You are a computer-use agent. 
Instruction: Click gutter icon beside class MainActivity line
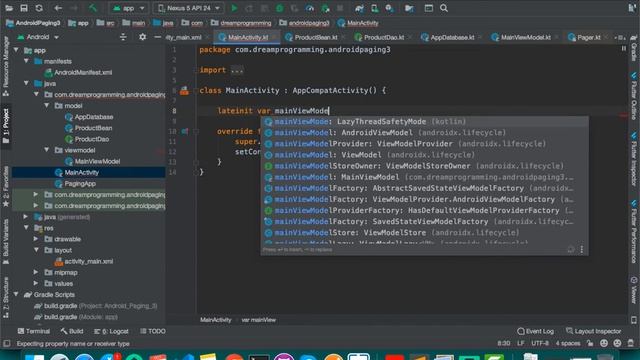pos(184,91)
